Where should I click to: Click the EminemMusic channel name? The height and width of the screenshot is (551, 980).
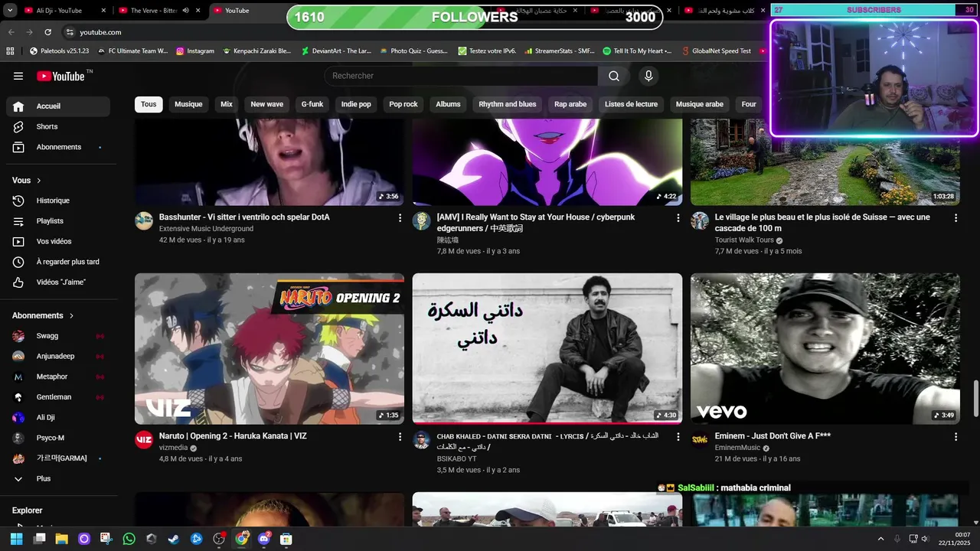point(737,448)
